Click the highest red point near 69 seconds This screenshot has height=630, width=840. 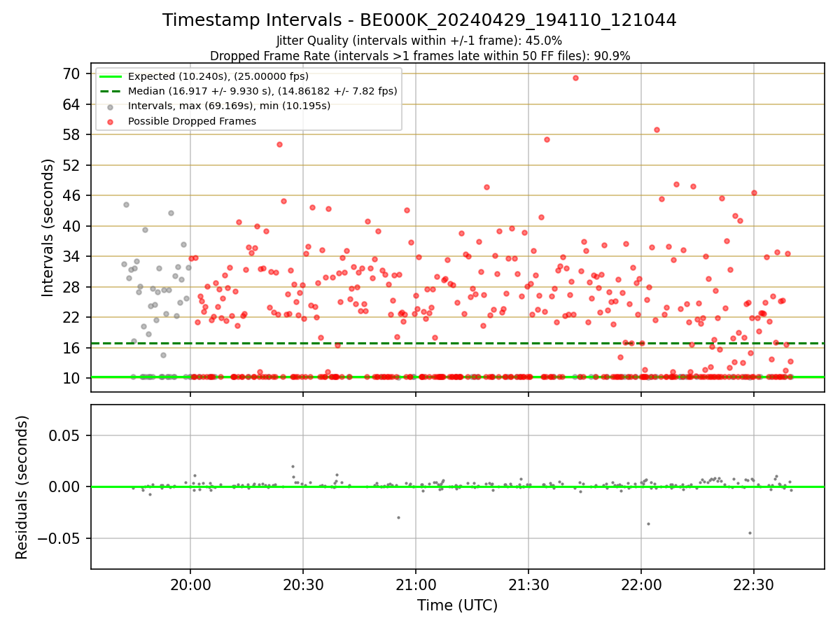(575, 78)
